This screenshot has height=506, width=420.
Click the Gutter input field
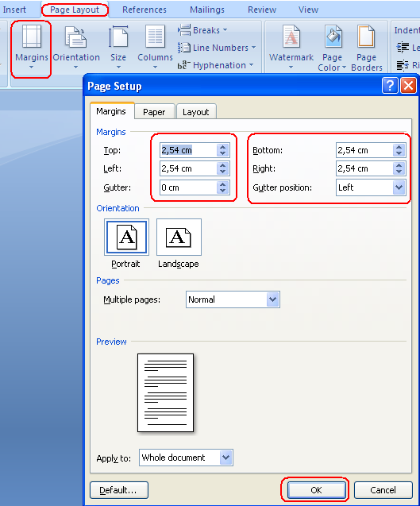188,187
